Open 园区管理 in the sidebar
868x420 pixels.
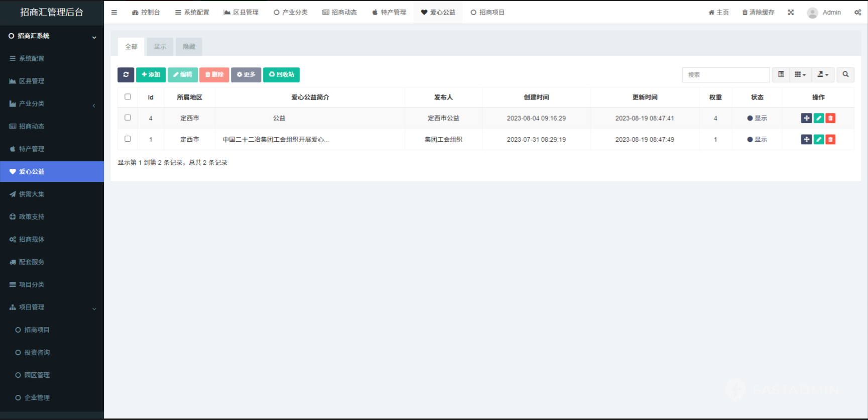coord(52,375)
